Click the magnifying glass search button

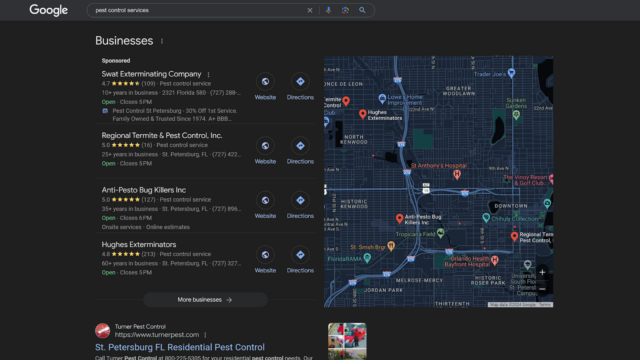point(362,10)
